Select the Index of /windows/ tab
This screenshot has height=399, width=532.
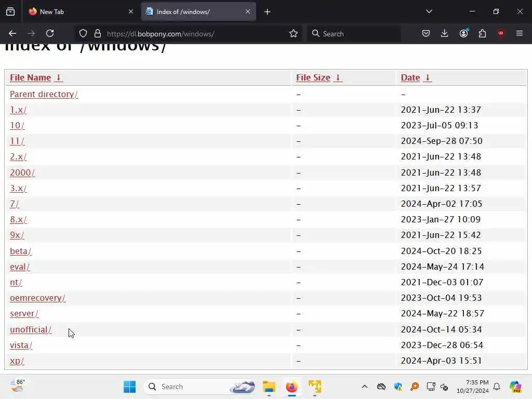tap(198, 11)
